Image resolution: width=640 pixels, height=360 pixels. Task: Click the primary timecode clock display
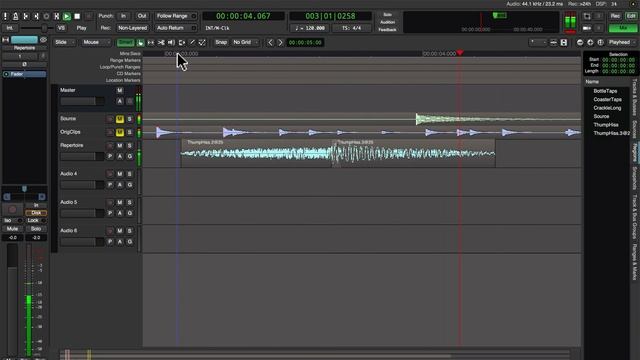point(243,16)
